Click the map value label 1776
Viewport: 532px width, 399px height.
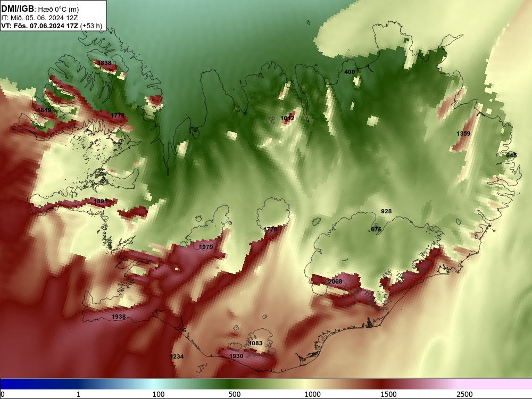[118, 115]
